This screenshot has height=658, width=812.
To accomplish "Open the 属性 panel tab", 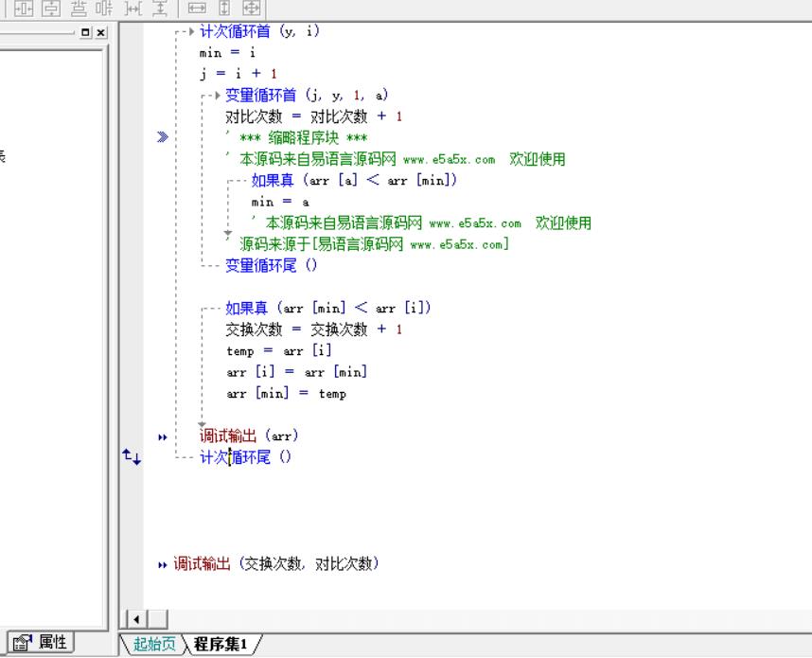I will click(x=41, y=643).
